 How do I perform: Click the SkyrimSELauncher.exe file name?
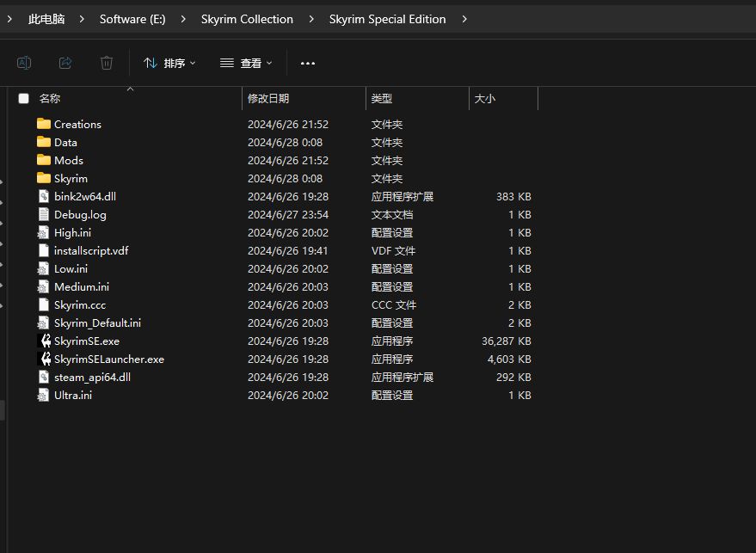[109, 359]
